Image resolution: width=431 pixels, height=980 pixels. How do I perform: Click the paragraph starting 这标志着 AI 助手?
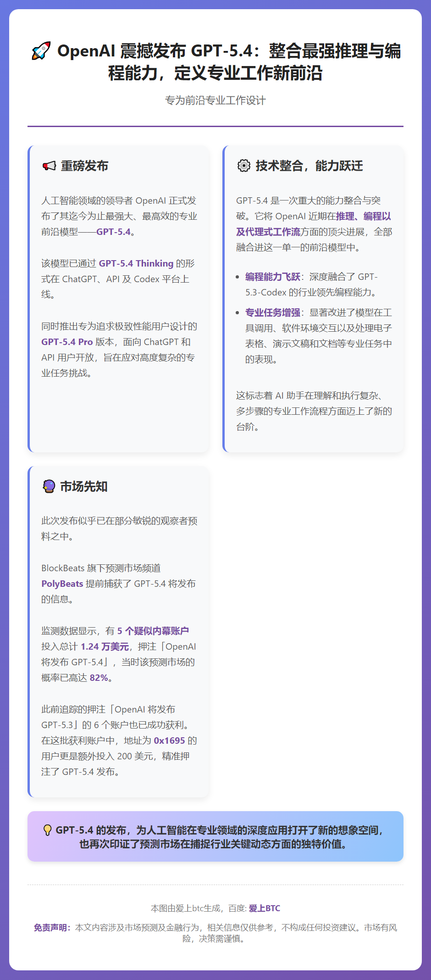314,411
